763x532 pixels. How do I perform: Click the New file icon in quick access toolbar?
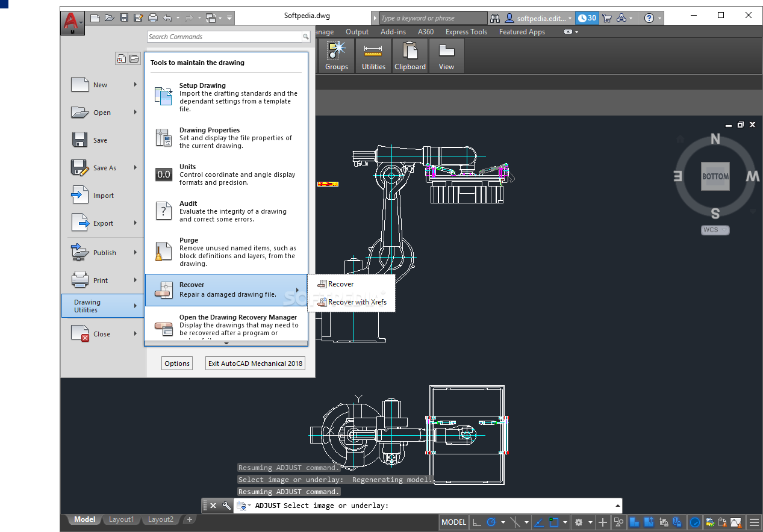coord(95,18)
